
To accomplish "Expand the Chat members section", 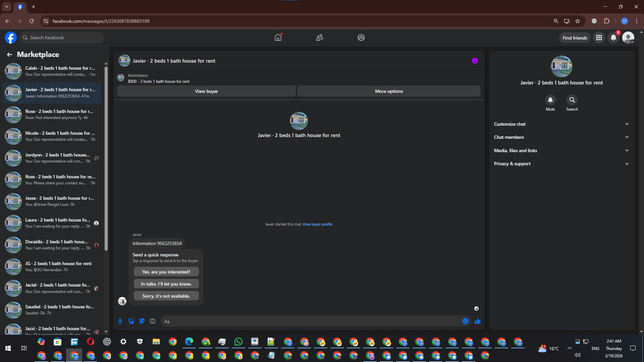I will coord(561,137).
